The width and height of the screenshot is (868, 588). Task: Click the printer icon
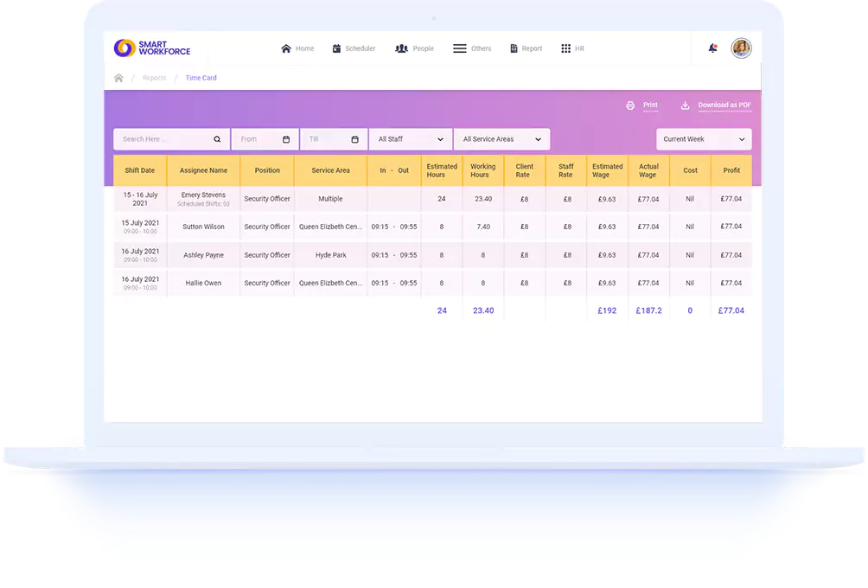coord(630,105)
